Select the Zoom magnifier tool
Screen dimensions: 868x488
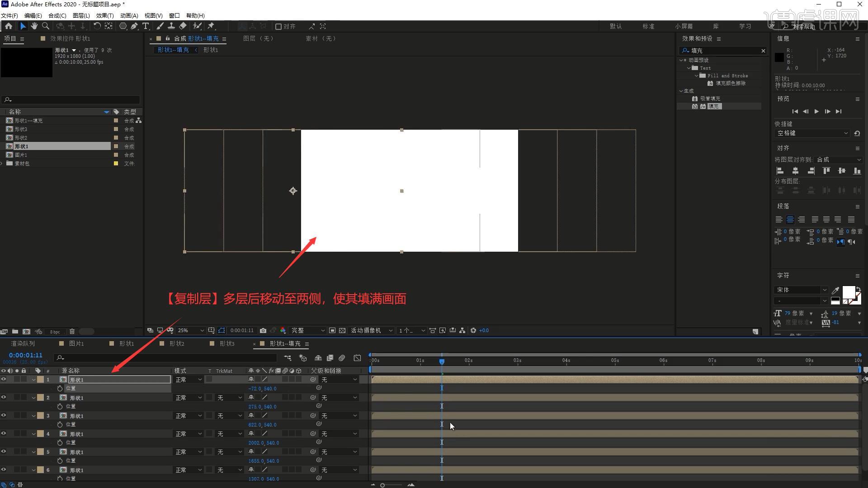(46, 26)
